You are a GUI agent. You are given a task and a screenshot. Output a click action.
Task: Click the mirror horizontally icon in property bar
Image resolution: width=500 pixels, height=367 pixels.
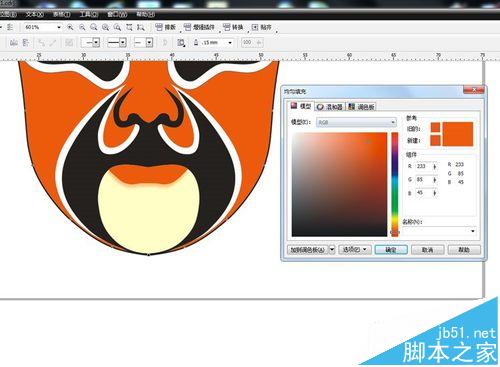click(x=14, y=43)
